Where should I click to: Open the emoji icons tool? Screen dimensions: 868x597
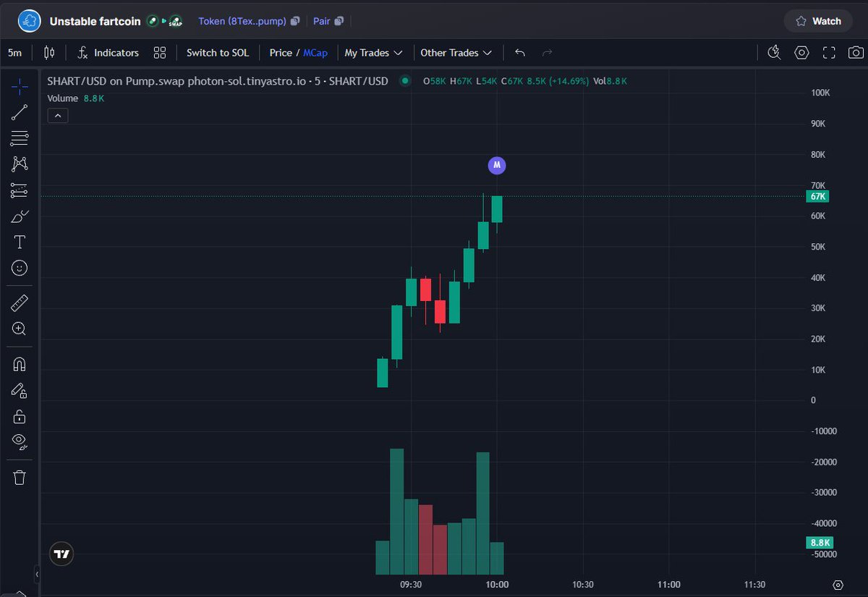pyautogui.click(x=20, y=268)
